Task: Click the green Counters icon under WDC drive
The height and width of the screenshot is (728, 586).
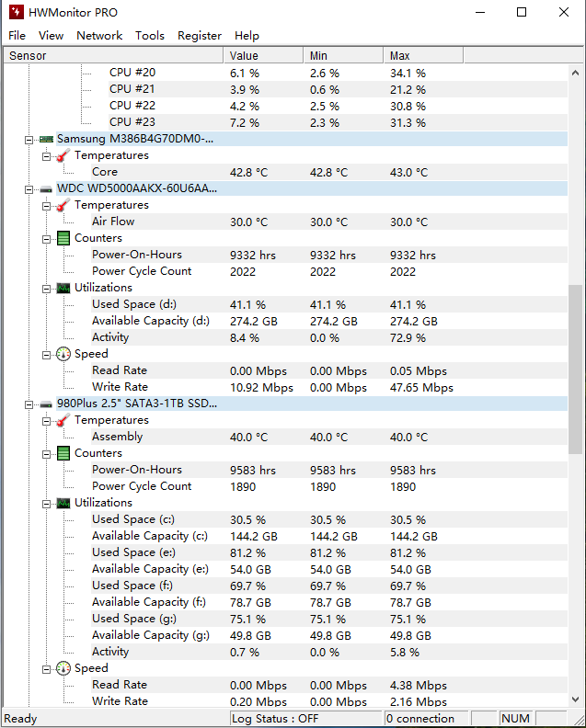Action: point(63,238)
